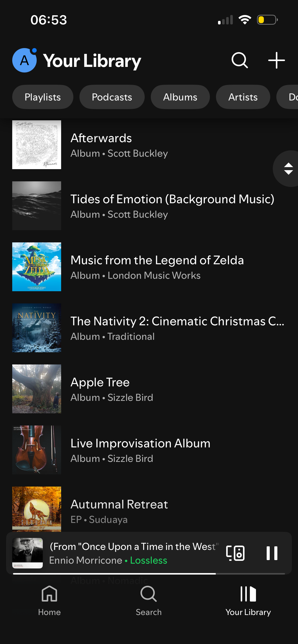Open the Search tab in bottom bar
298x644 pixels.
[x=149, y=600]
